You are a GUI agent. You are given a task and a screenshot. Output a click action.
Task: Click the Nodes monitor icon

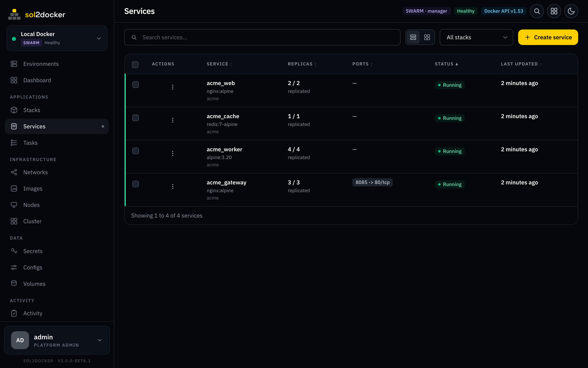click(14, 205)
